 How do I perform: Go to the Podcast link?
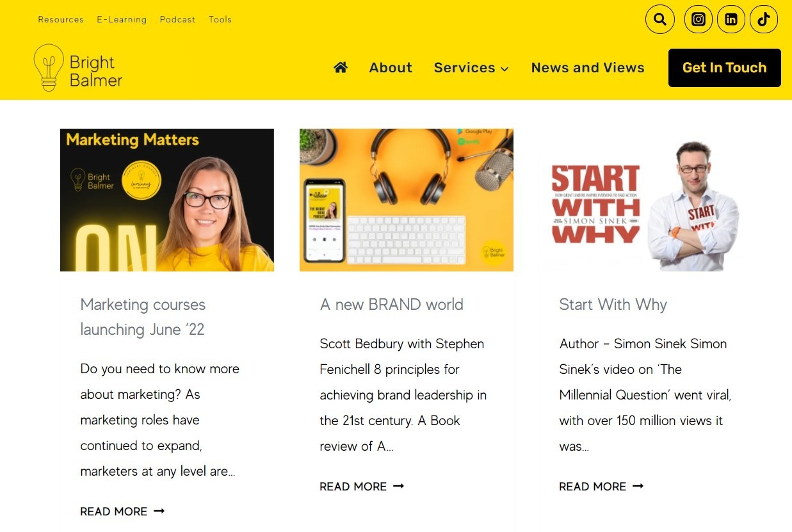pos(177,19)
